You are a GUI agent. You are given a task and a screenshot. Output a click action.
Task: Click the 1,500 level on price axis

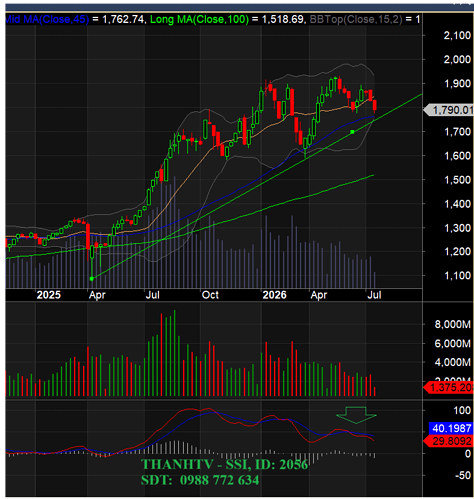click(457, 180)
